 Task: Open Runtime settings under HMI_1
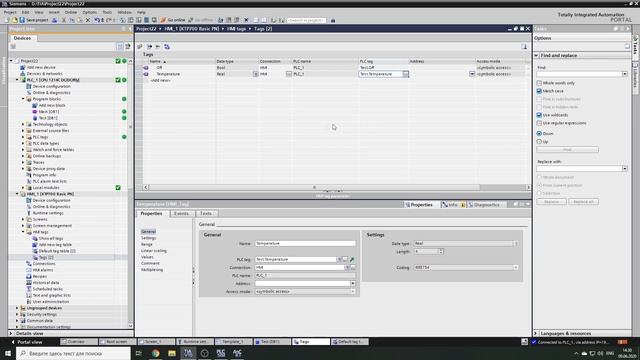48,213
